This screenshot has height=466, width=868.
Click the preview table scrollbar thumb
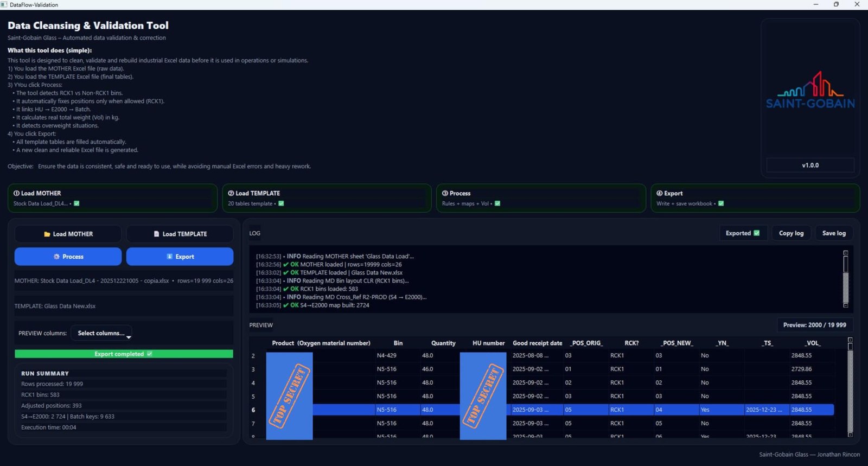(x=850, y=346)
